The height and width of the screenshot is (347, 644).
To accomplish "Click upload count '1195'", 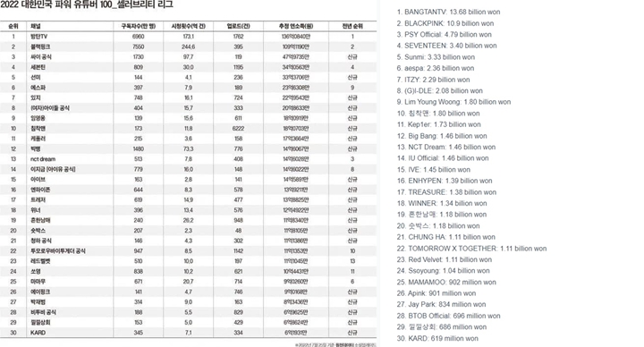I will (238, 67).
